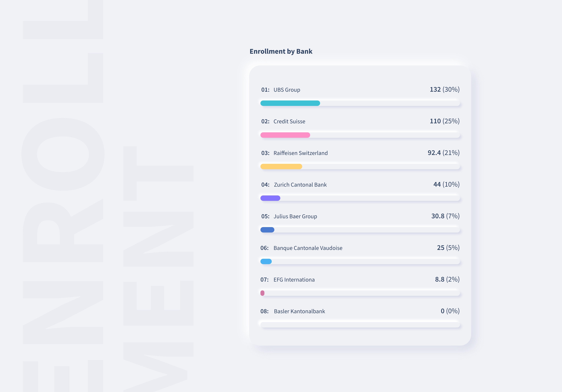Screen dimensions: 562x392
Task: Click the 0 (0%) enrollment value
Action: coord(450,311)
